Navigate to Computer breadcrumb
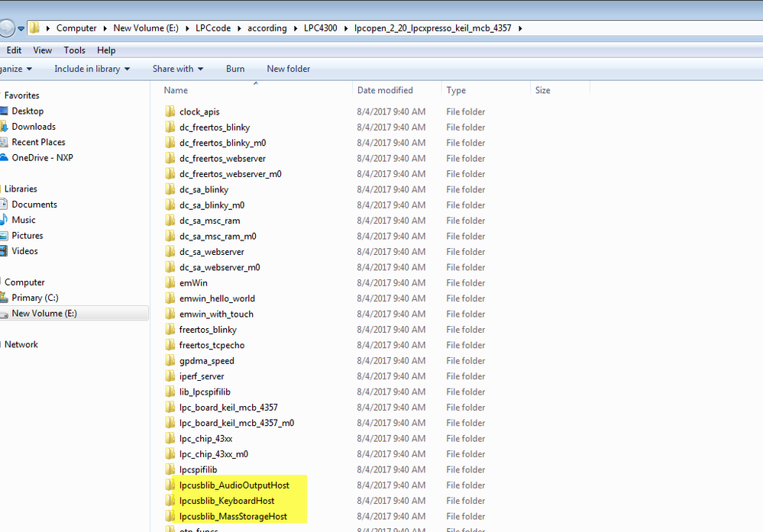 (76, 28)
